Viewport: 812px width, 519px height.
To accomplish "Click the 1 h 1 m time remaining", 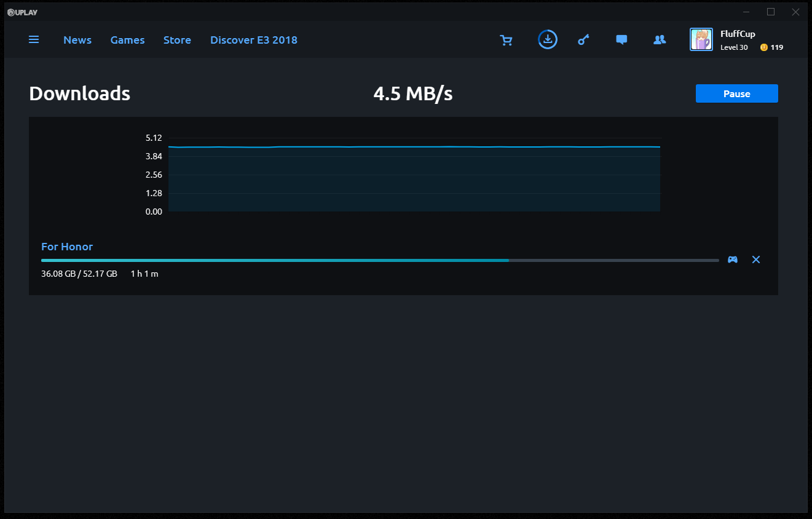I will 144,274.
